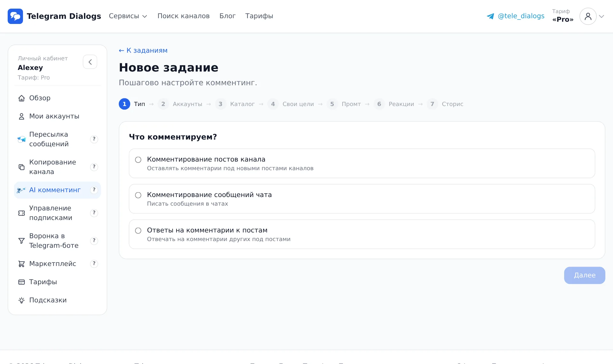The width and height of the screenshot is (613, 364).
Task: Jump to step 7 Сторис
Action: point(445,104)
